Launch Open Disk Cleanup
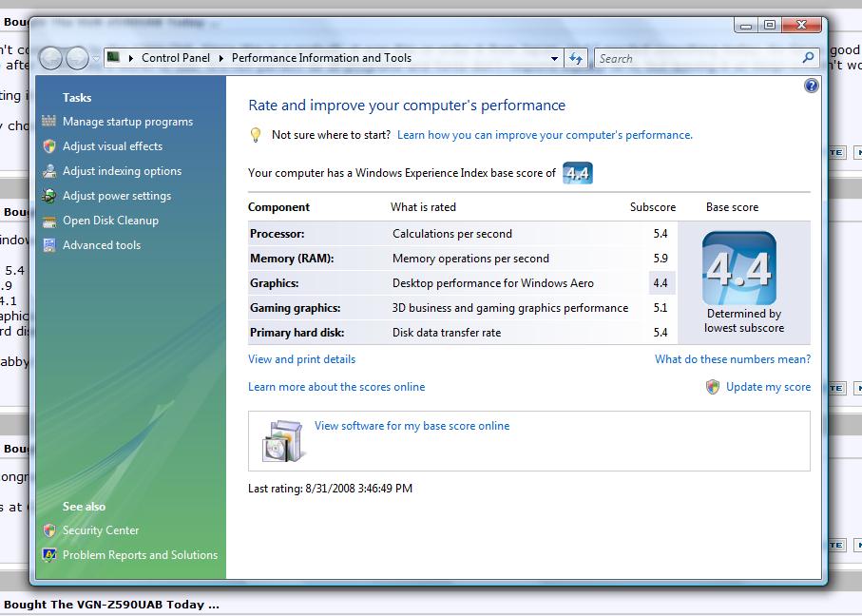Image resolution: width=862 pixels, height=616 pixels. 110,221
